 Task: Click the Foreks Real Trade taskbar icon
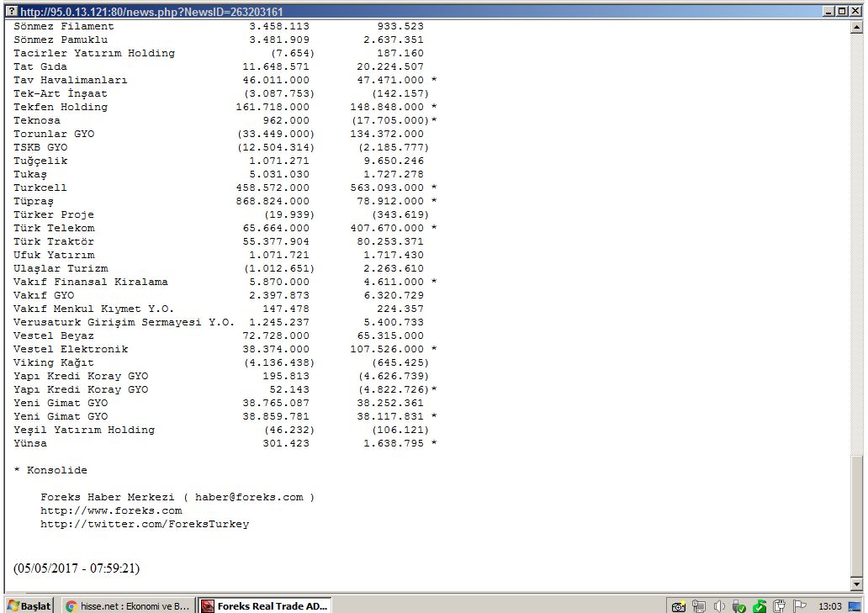(x=208, y=606)
